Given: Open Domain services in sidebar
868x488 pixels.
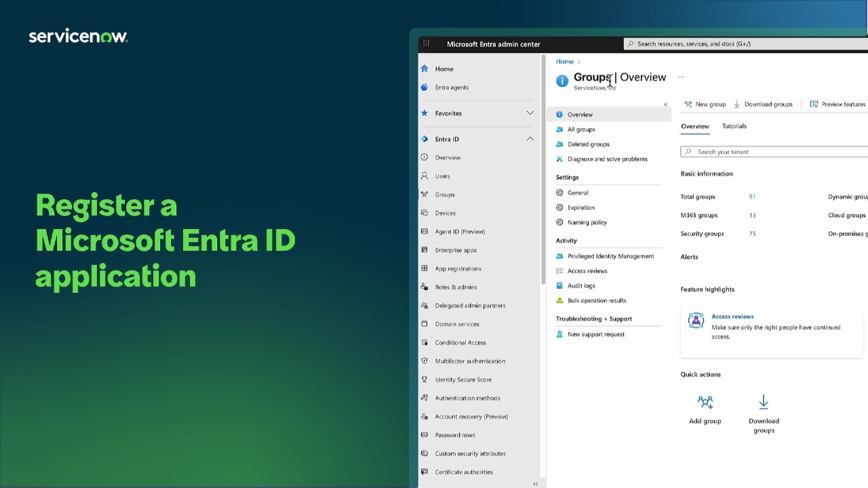Looking at the screenshot, I should (457, 324).
